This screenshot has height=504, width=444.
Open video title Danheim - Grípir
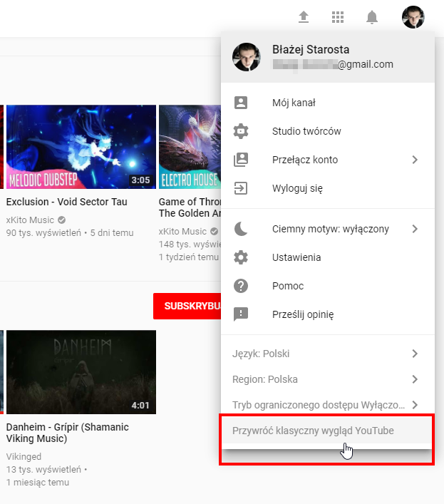(67, 433)
